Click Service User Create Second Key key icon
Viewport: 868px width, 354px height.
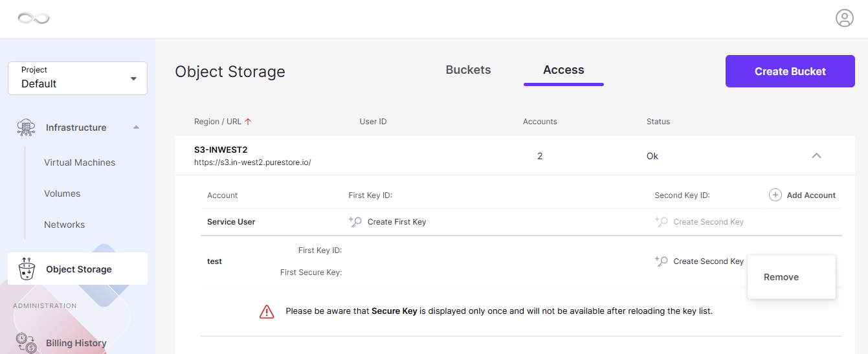(x=661, y=221)
